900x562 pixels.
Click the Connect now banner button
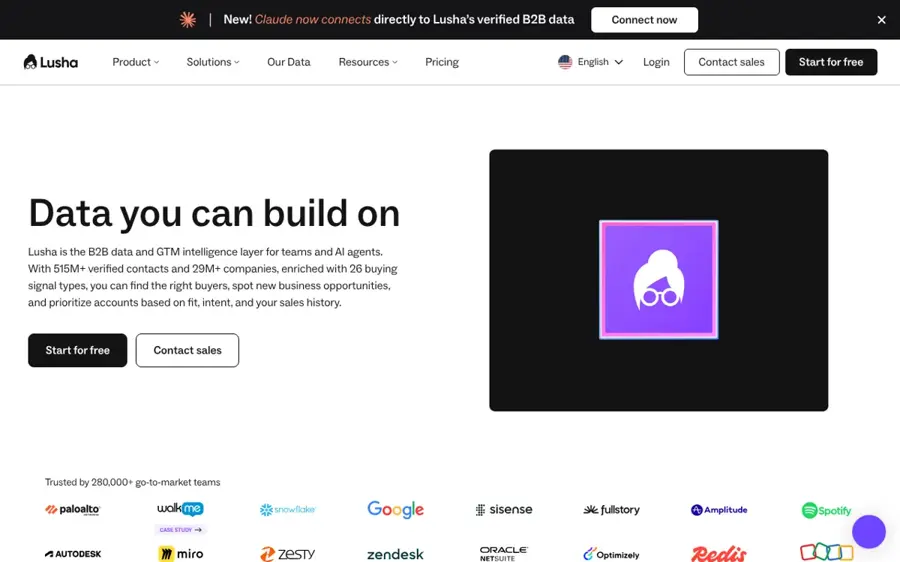pos(645,20)
